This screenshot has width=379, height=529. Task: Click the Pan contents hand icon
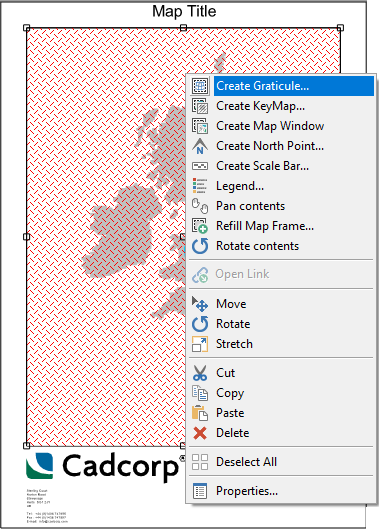200,206
